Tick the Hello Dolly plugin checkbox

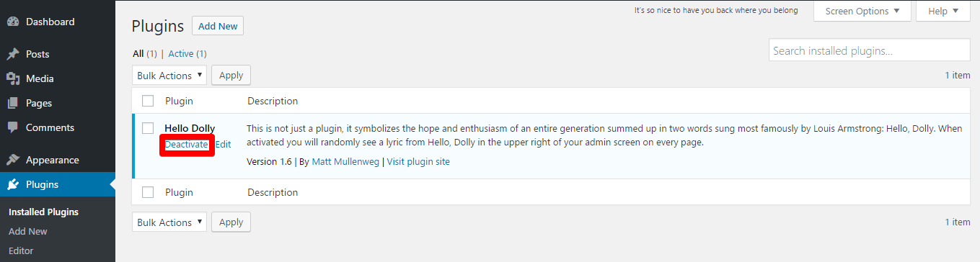(x=148, y=128)
